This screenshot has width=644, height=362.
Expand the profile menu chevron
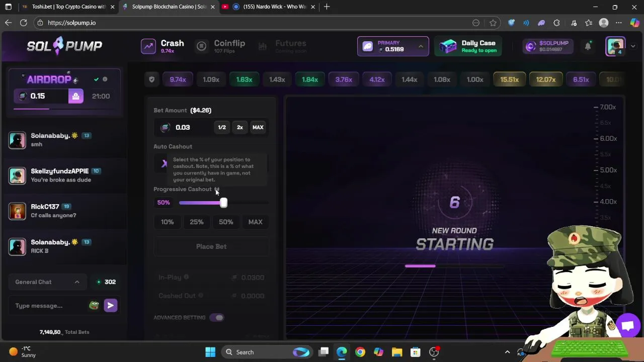point(633,46)
